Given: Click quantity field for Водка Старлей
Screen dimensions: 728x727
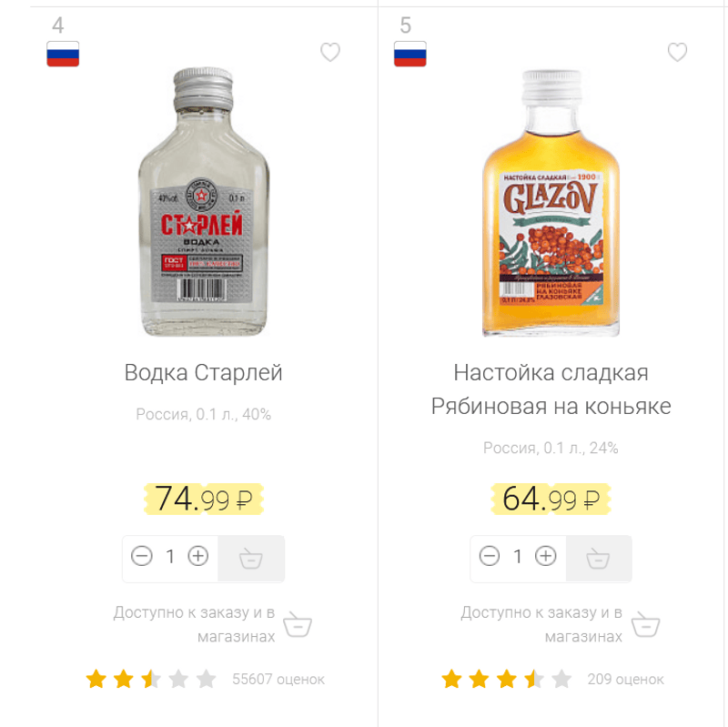Looking at the screenshot, I should tap(170, 557).
